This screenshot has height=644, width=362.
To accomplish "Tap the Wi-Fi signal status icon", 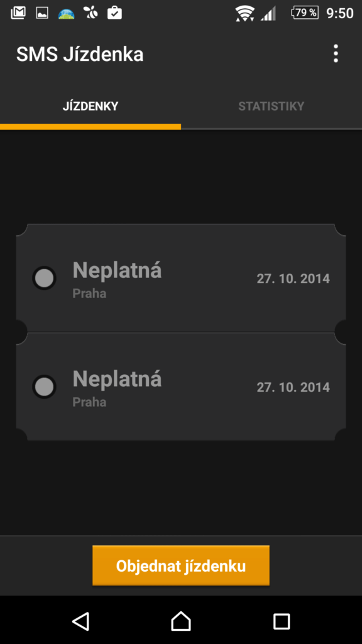I will (244, 14).
